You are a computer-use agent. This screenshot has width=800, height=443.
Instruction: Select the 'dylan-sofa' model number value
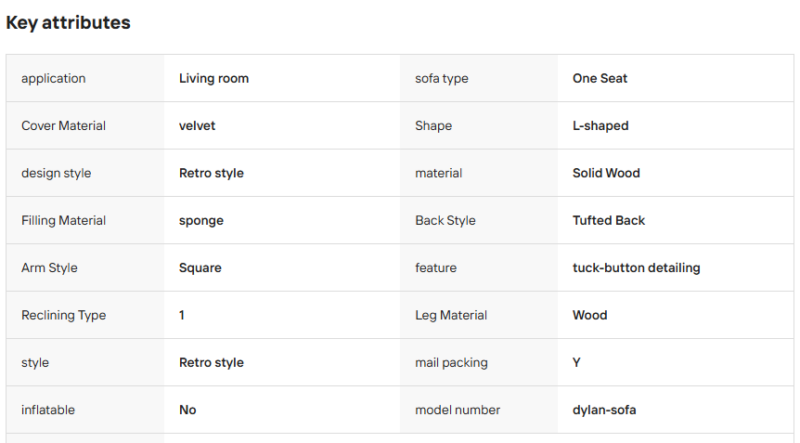point(604,410)
